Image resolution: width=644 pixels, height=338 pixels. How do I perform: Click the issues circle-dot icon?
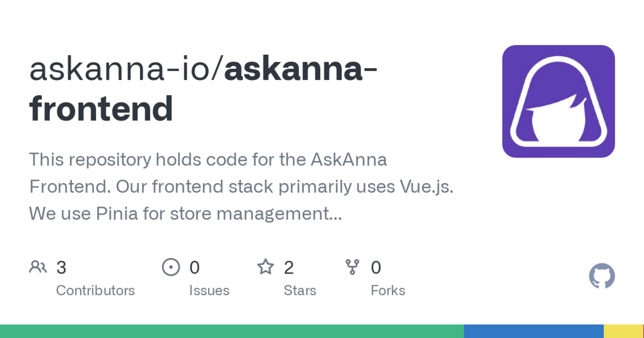click(171, 267)
